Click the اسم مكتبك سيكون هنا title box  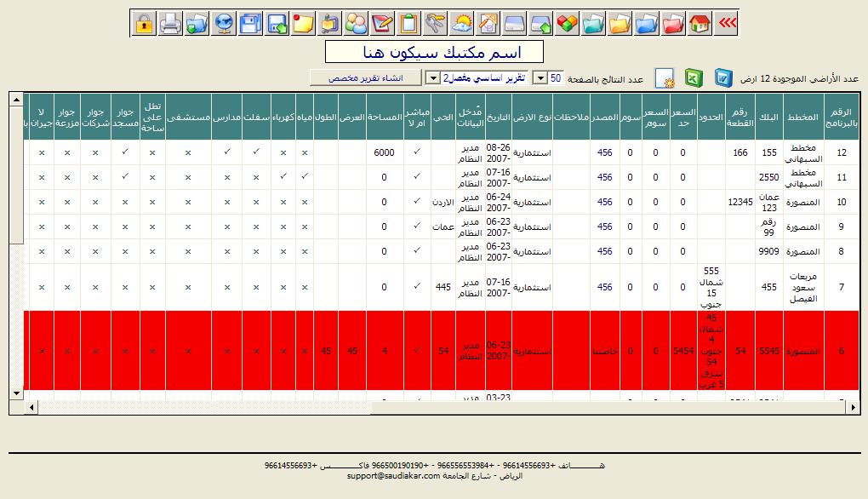[x=435, y=51]
